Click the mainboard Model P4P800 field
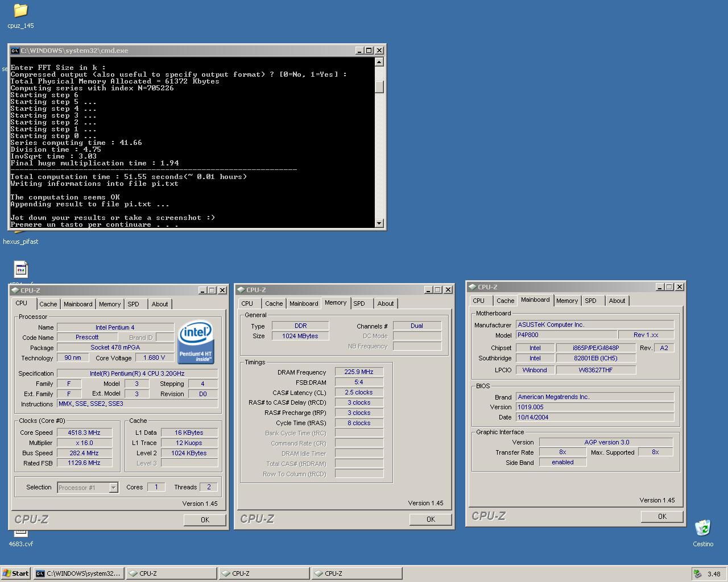The image size is (728, 582). tap(566, 335)
